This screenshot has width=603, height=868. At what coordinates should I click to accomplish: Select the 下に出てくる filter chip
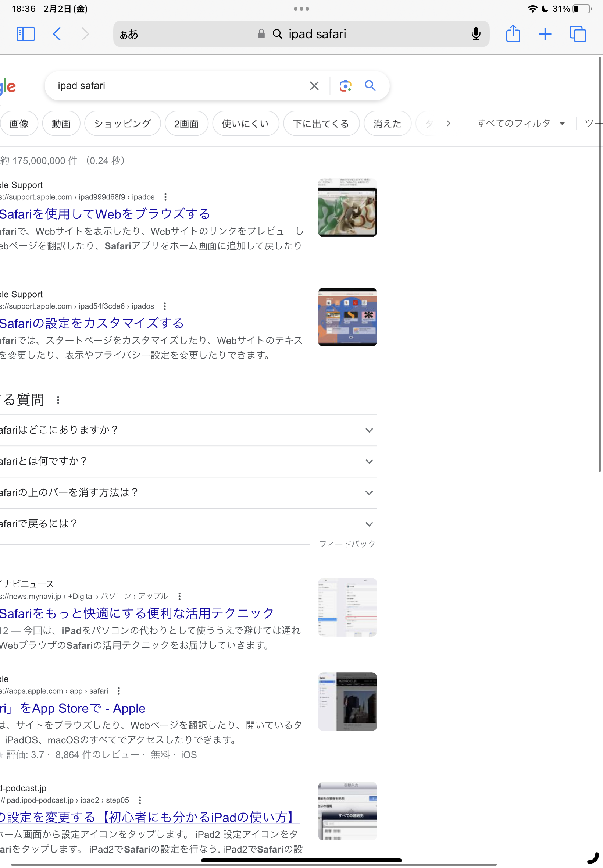[x=321, y=123]
